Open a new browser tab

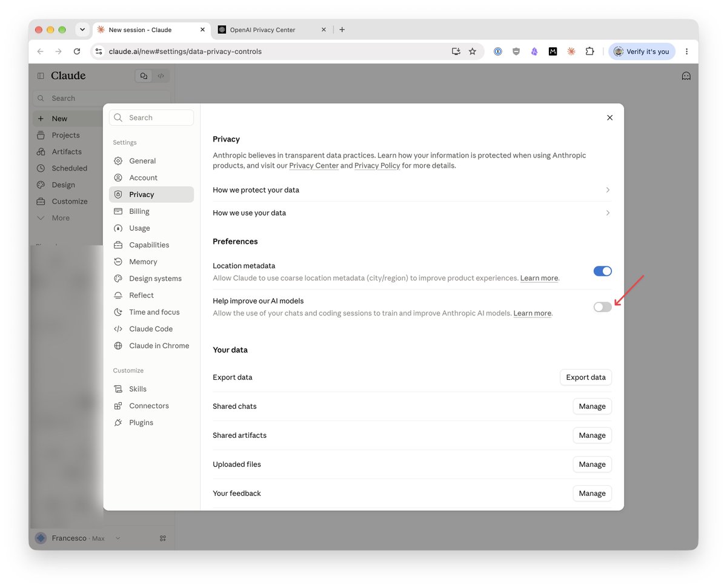point(342,29)
